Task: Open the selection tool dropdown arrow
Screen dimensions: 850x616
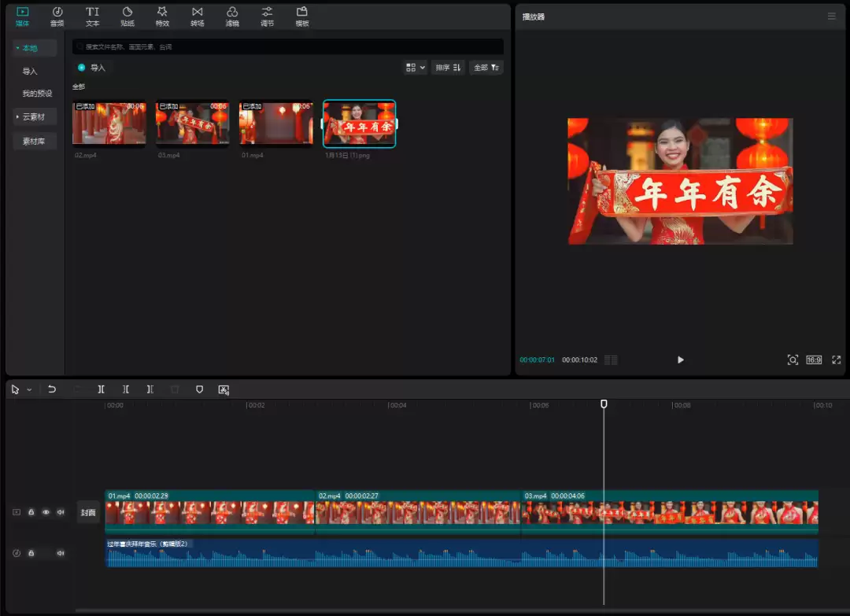Action: [30, 389]
